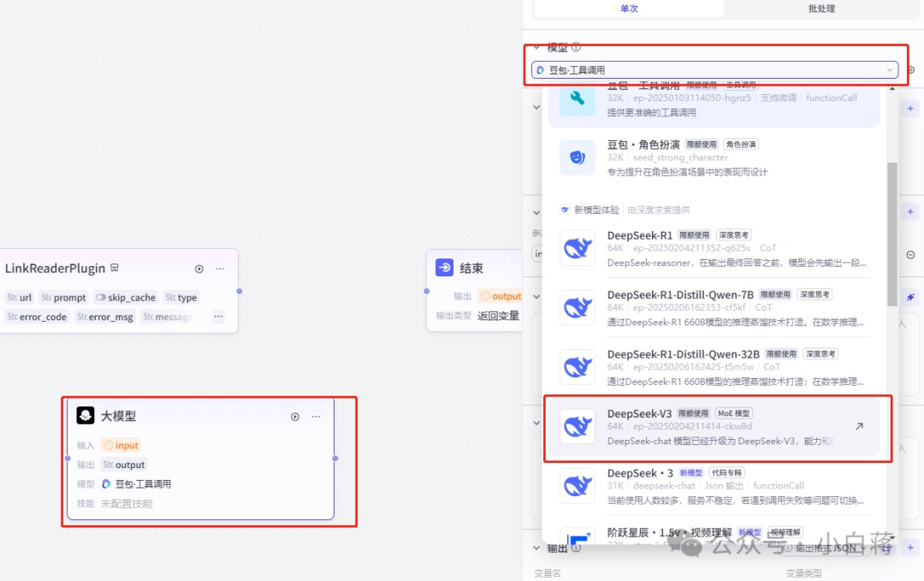The height and width of the screenshot is (581, 924).
Task: Click the LinkReaderPlugin plugin badge icon
Action: tap(115, 268)
